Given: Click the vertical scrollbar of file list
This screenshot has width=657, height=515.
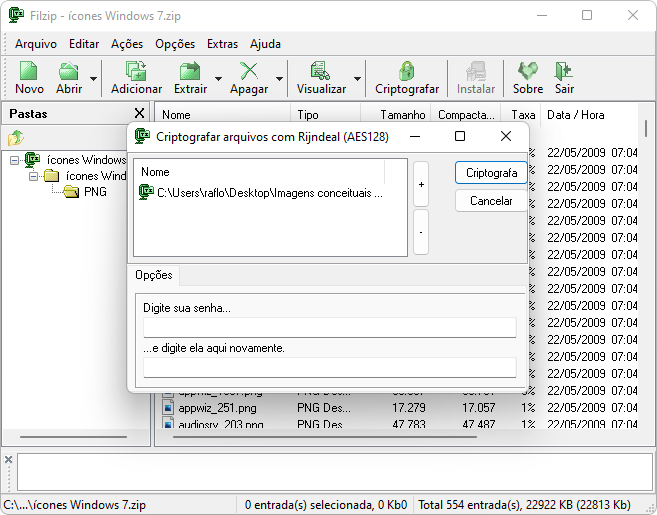Looking at the screenshot, I should [646, 128].
